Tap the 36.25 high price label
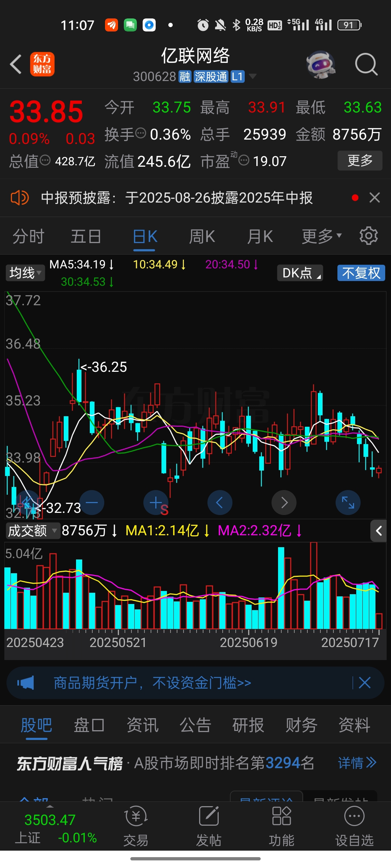 pyautogui.click(x=104, y=367)
